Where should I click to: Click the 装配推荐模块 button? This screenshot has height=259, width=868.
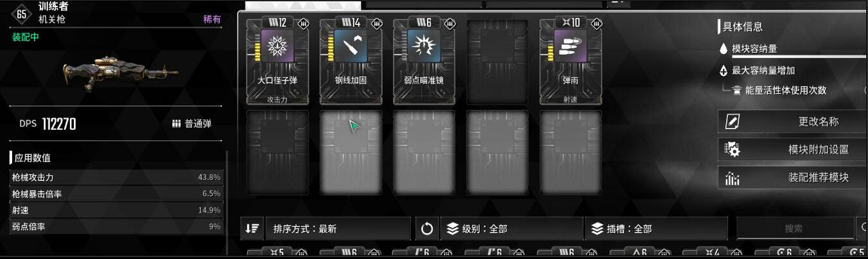[793, 177]
